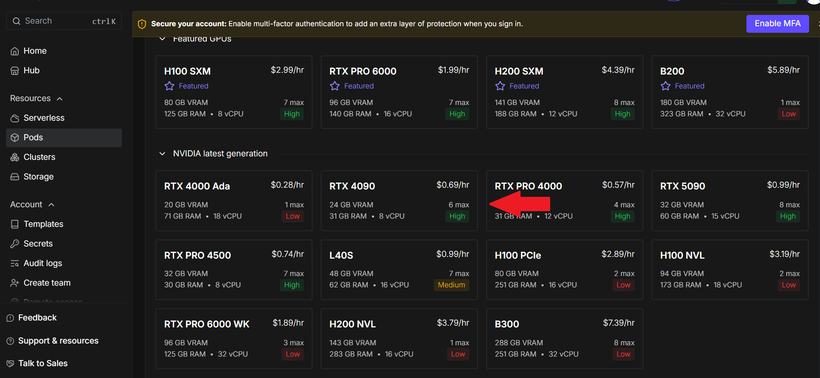Click the Home icon in sidebar
This screenshot has width=820, height=378.
click(15, 51)
